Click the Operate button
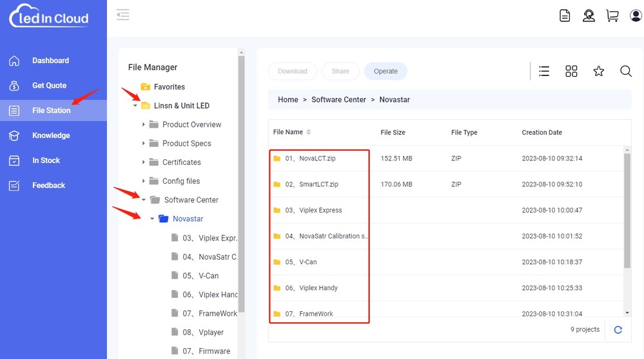 click(385, 71)
